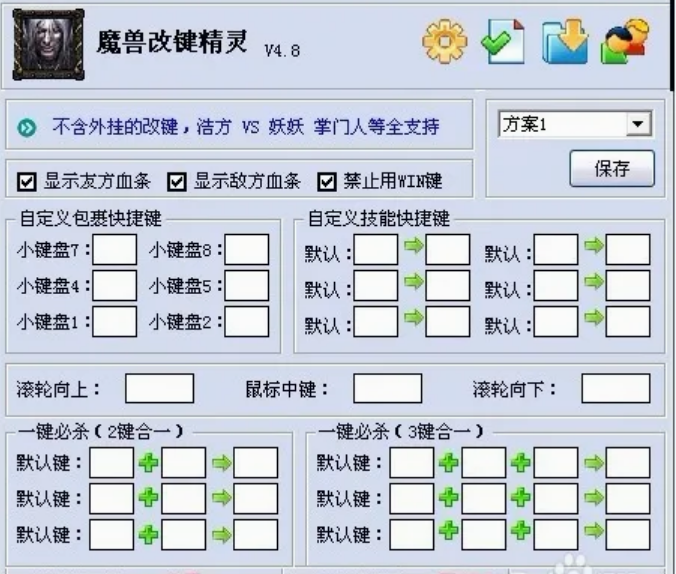This screenshot has width=676, height=574.
Task: Click the 保存 button
Action: [612, 169]
